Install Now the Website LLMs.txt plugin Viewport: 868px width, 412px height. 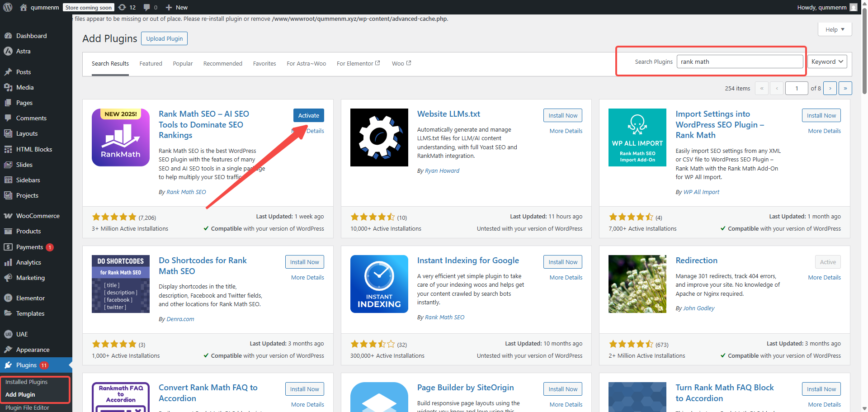pos(562,115)
